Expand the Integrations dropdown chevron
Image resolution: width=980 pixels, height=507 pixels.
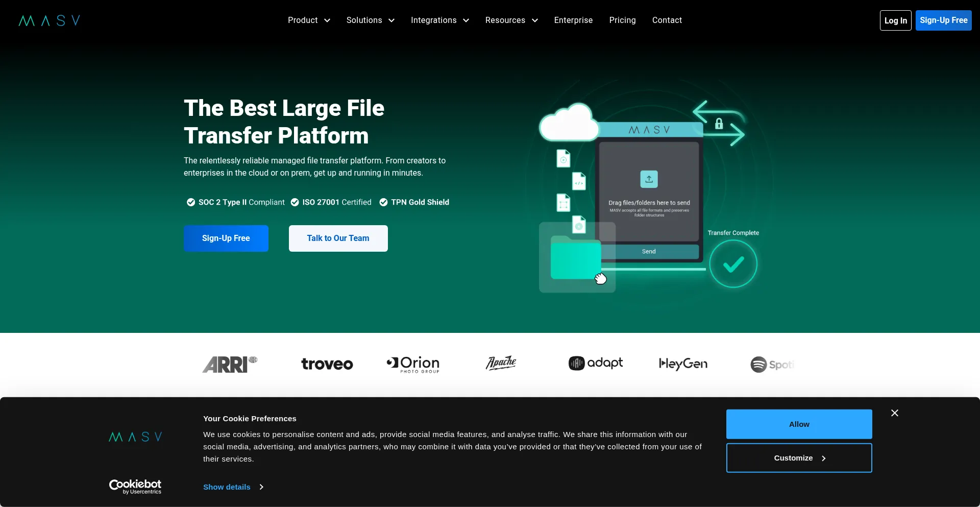(466, 20)
